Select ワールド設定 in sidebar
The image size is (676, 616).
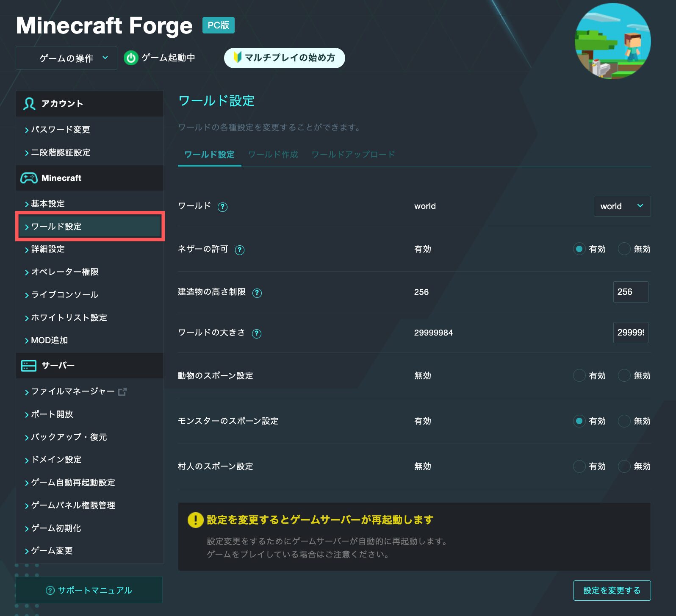(x=90, y=227)
